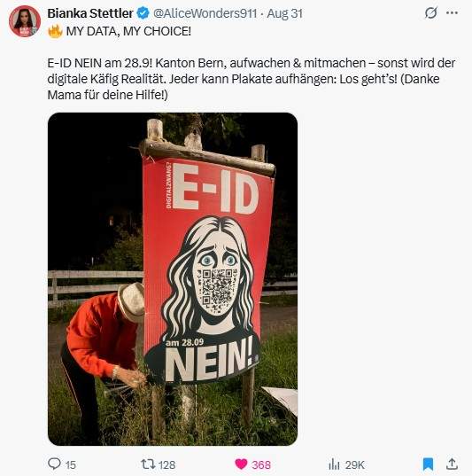Viewport: 472px width, 476px height.
Task: Click the 29K views count
Action: (354, 464)
